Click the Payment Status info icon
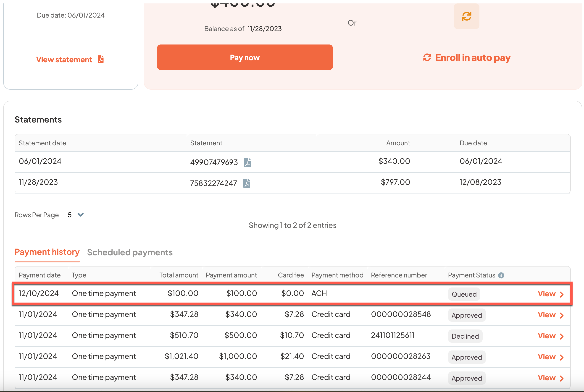The width and height of the screenshot is (584, 392). (501, 275)
